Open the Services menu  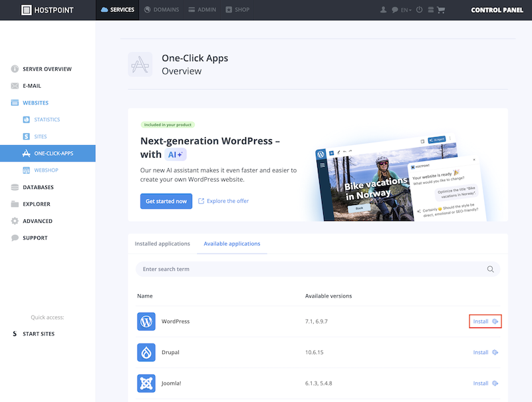118,10
